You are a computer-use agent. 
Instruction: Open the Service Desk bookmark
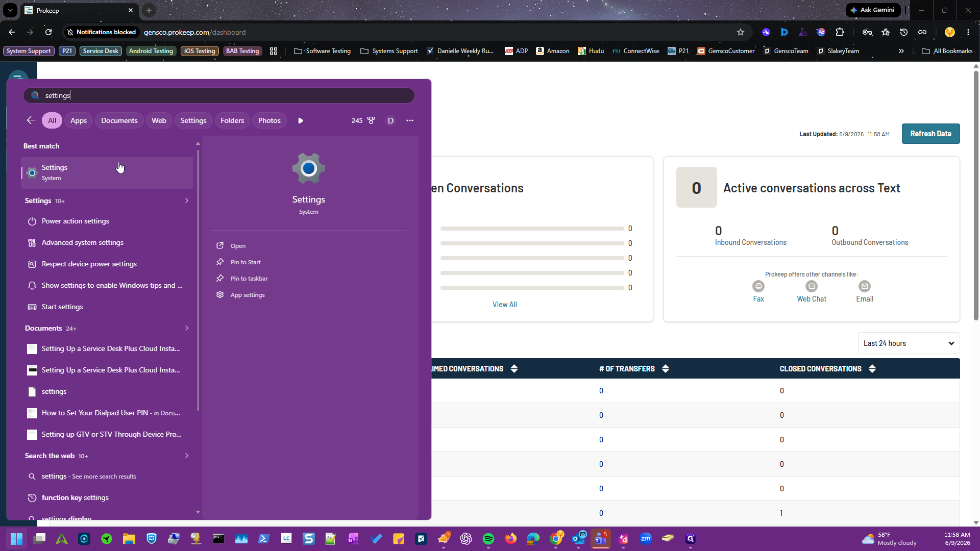(x=101, y=51)
